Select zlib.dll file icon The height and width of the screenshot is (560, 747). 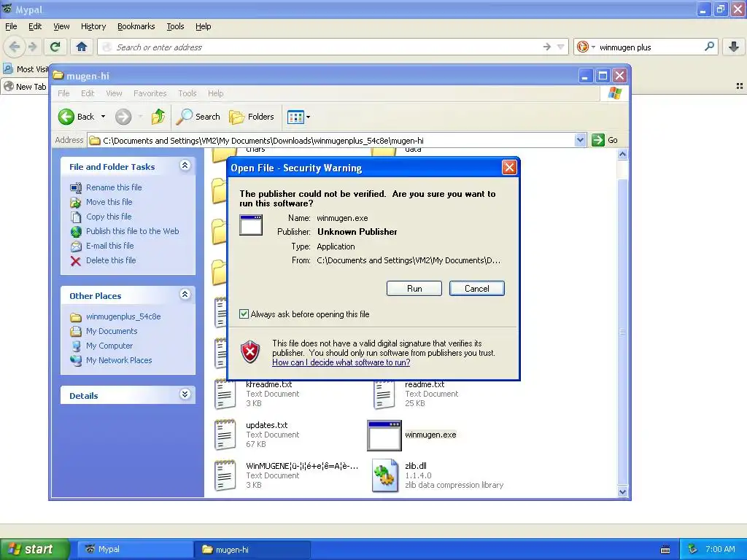pos(385,475)
